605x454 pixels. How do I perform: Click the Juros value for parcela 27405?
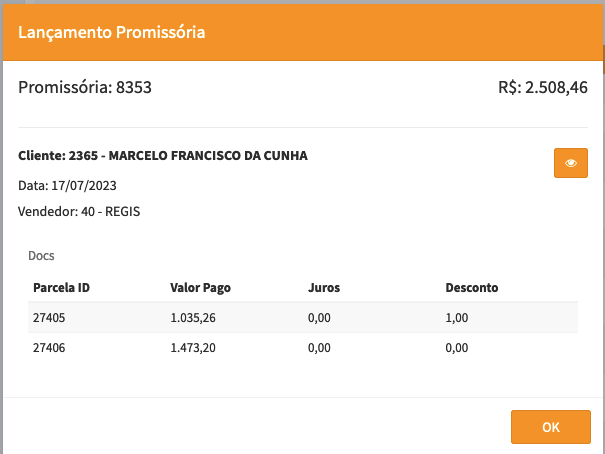(320, 318)
